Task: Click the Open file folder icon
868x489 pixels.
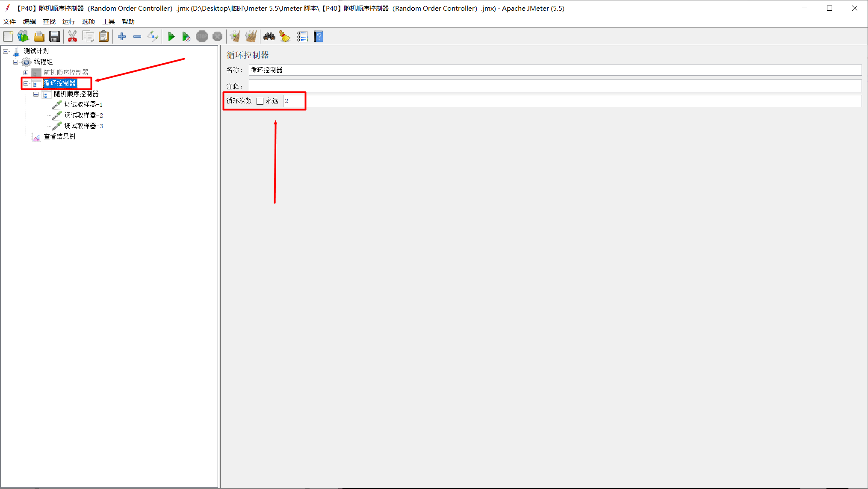Action: pyautogui.click(x=39, y=37)
